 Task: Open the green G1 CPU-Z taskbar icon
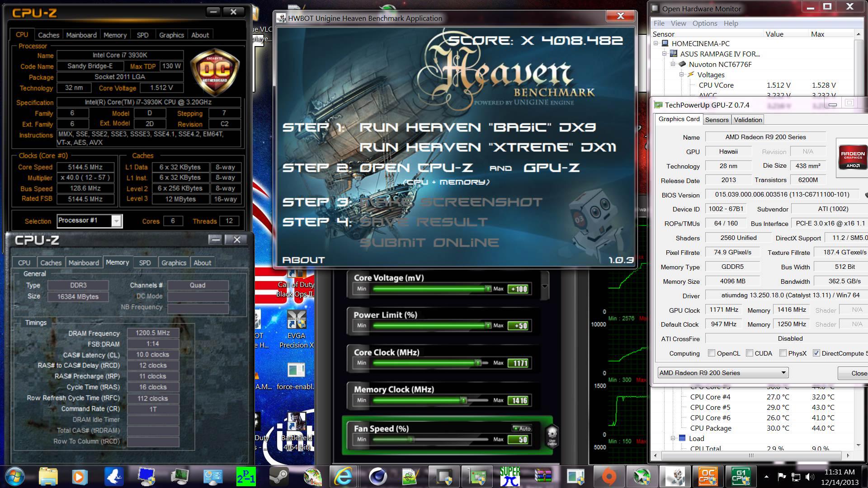741,477
